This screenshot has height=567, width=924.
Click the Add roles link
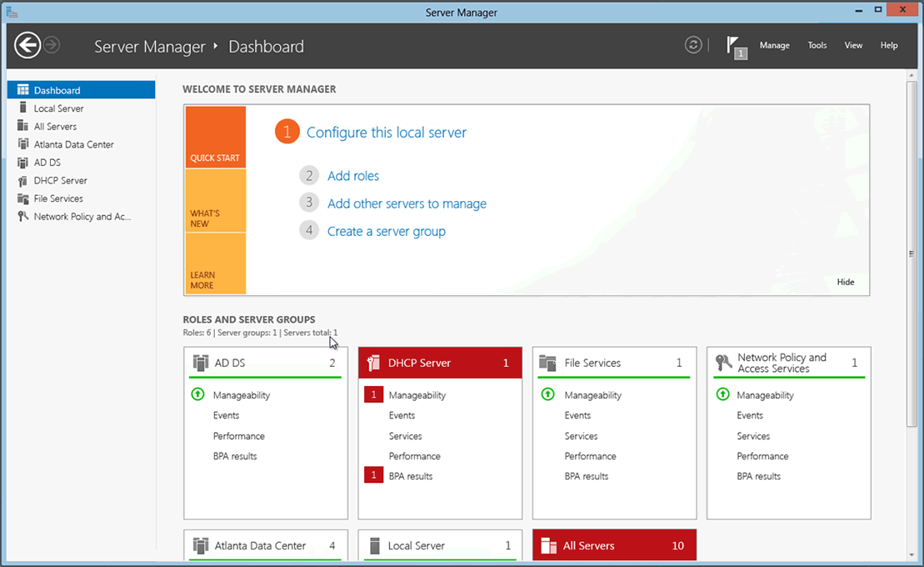(352, 176)
